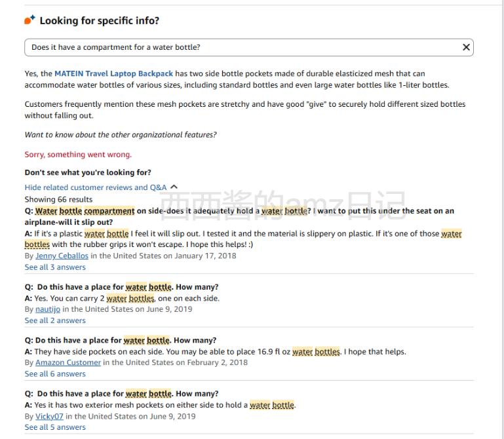Open nautijo's profile link
Screen dimensions: 504x439
[48, 309]
